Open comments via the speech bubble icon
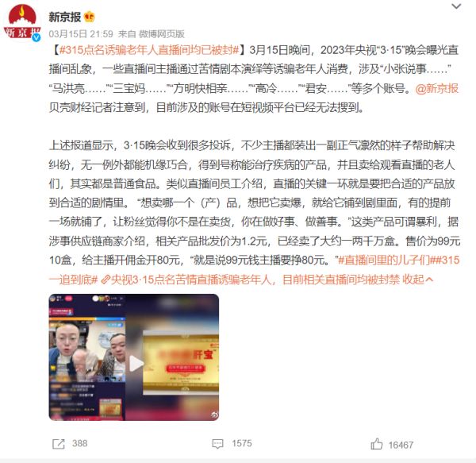Screen dimensions: 476x463 pyautogui.click(x=217, y=444)
